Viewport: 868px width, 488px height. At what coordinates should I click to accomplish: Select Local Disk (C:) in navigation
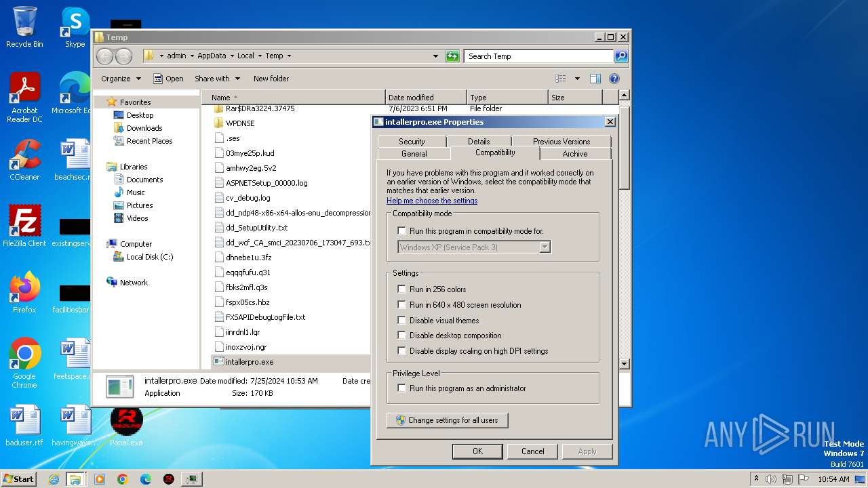coord(150,257)
